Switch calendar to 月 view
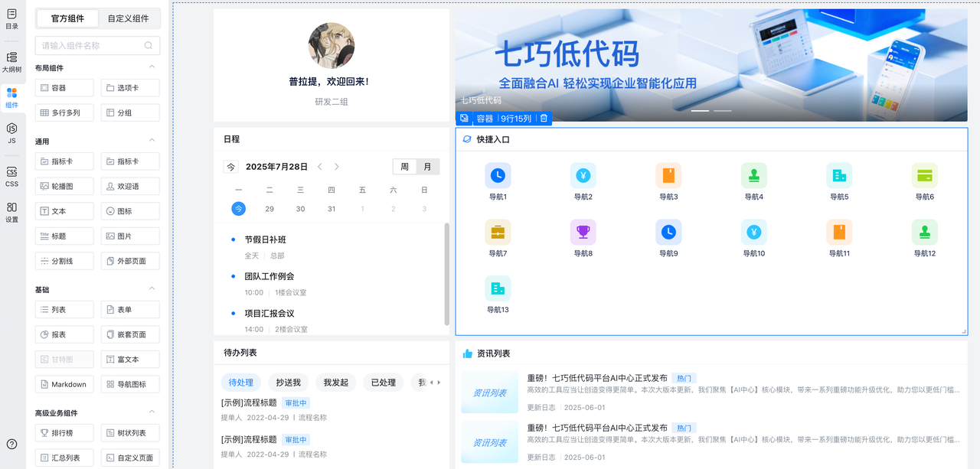Viewport: 980px width, 469px height. [x=427, y=167]
